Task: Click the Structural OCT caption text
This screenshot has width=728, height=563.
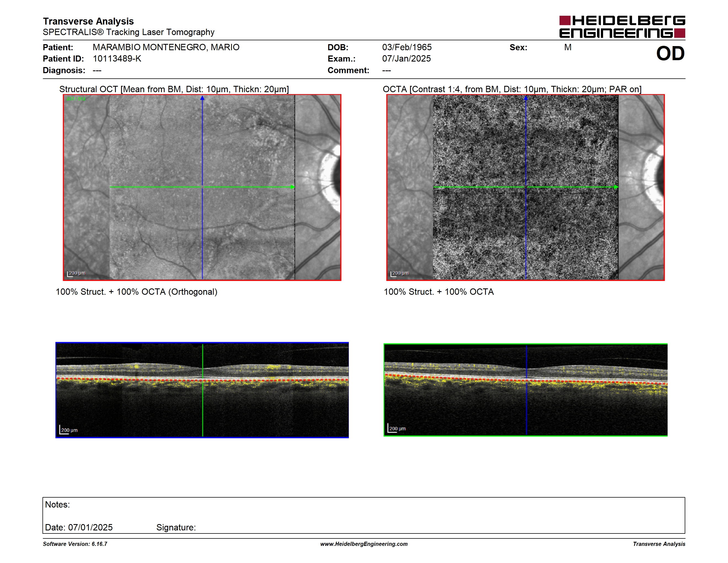Action: [174, 89]
